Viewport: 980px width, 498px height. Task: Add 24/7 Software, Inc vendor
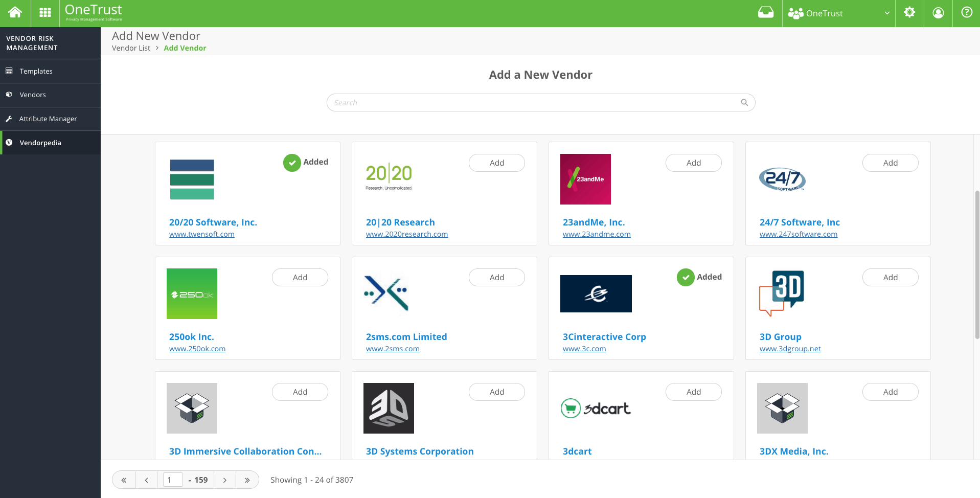[891, 163]
